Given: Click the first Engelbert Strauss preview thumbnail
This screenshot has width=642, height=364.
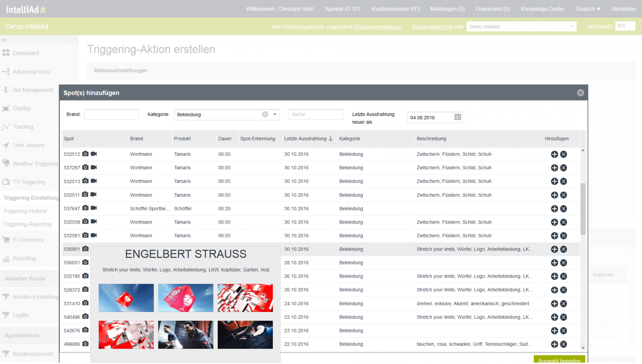Looking at the screenshot, I should [x=126, y=298].
